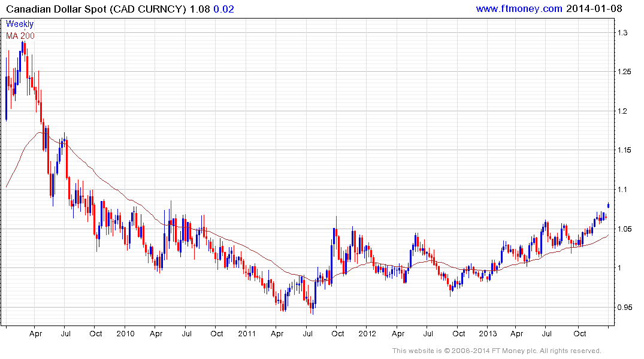Click the FT Money copyright notice text
Image resolution: width=644 pixels, height=359 pixels.
tap(497, 351)
